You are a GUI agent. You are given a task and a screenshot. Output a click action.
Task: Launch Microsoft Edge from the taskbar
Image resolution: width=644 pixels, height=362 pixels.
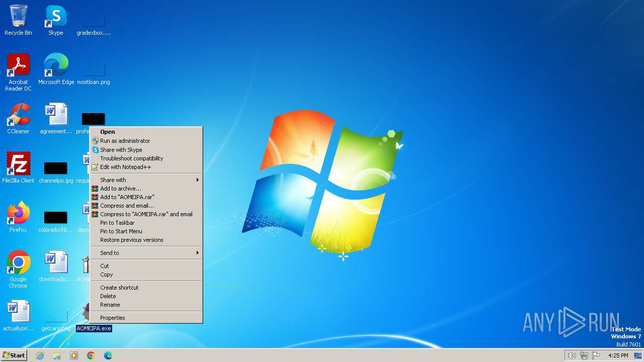(x=108, y=355)
